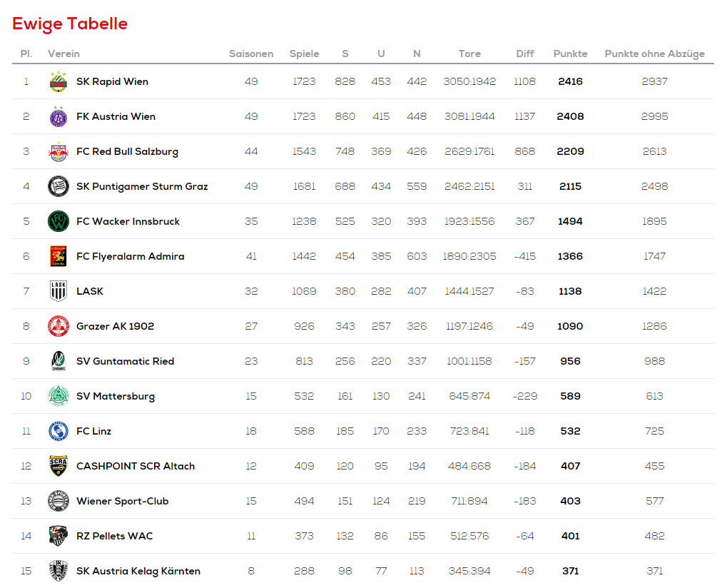727x588 pixels.
Task: Click the SV Mattersburg club logo
Action: (59, 396)
